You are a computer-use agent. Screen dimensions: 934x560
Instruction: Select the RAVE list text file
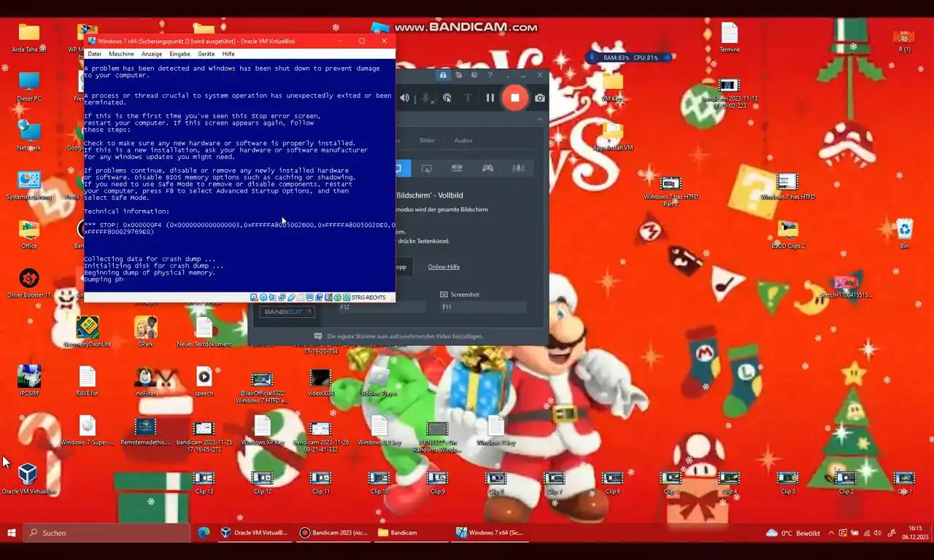[x=88, y=381]
